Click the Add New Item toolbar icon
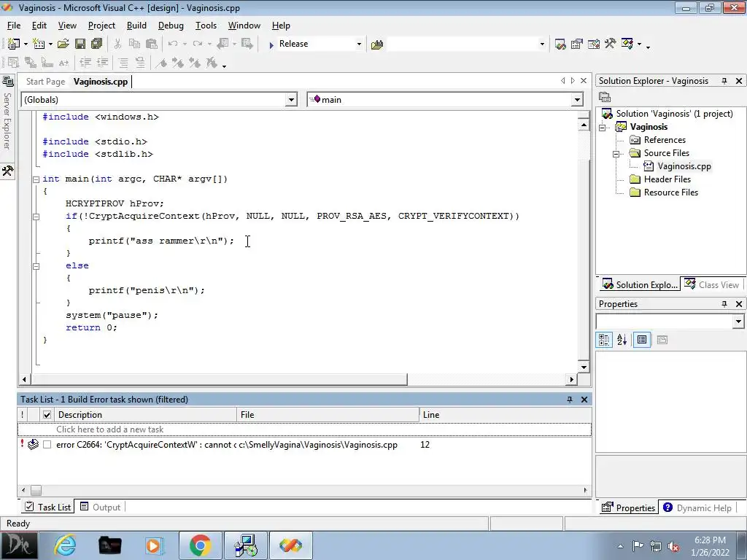Screen dimensions: 747x560 [38, 44]
